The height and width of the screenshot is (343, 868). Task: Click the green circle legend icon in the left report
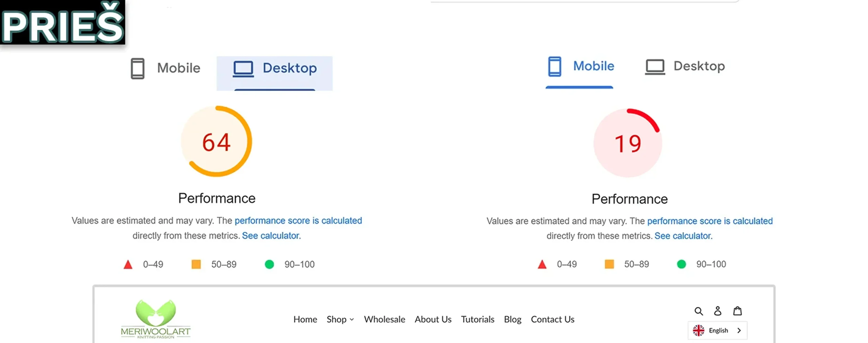(269, 264)
